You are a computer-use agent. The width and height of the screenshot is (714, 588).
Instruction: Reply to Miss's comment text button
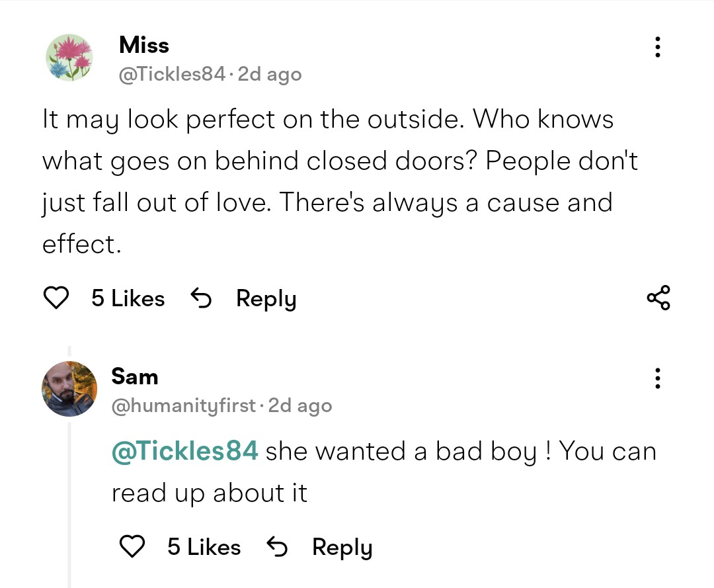266,299
